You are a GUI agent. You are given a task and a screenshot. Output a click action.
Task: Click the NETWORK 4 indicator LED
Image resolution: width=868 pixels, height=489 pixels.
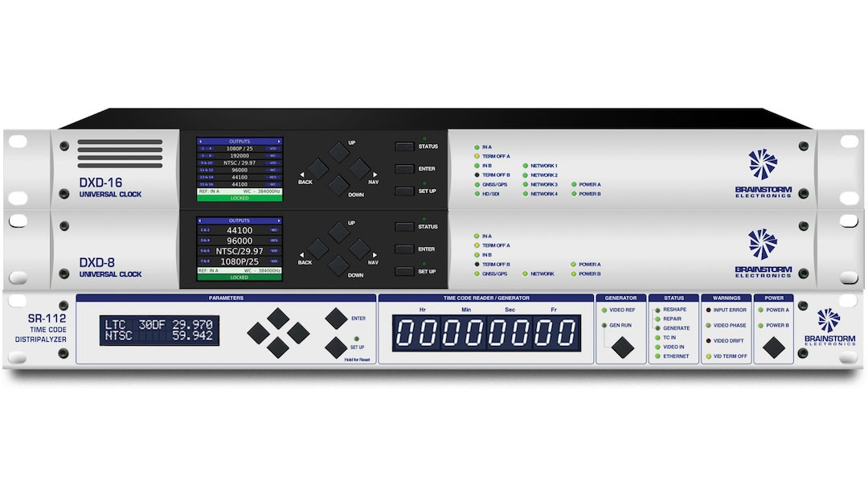click(526, 194)
